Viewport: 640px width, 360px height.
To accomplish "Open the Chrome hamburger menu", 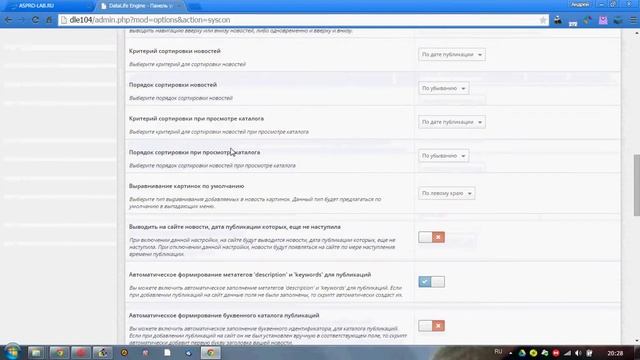I will [x=633, y=20].
